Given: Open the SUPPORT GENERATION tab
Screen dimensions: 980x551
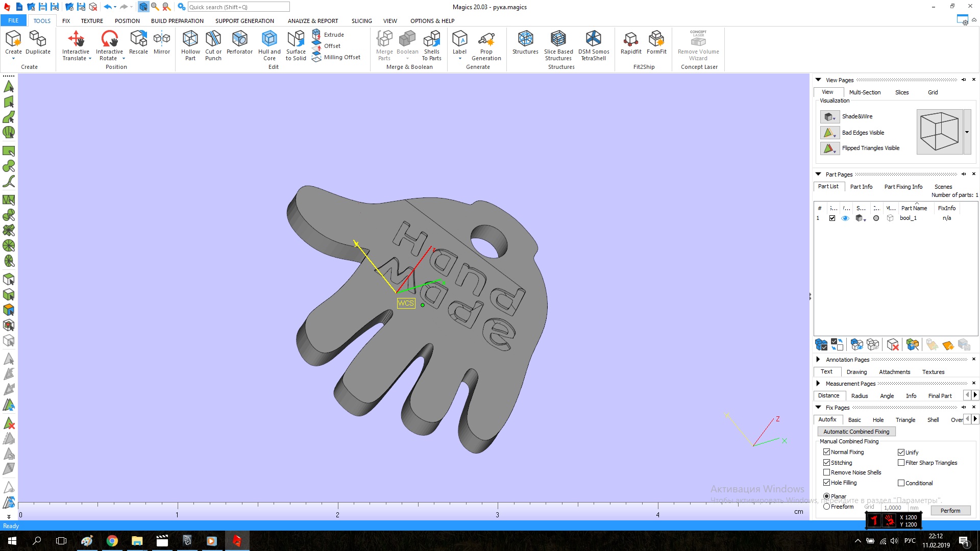Looking at the screenshot, I should (x=244, y=21).
